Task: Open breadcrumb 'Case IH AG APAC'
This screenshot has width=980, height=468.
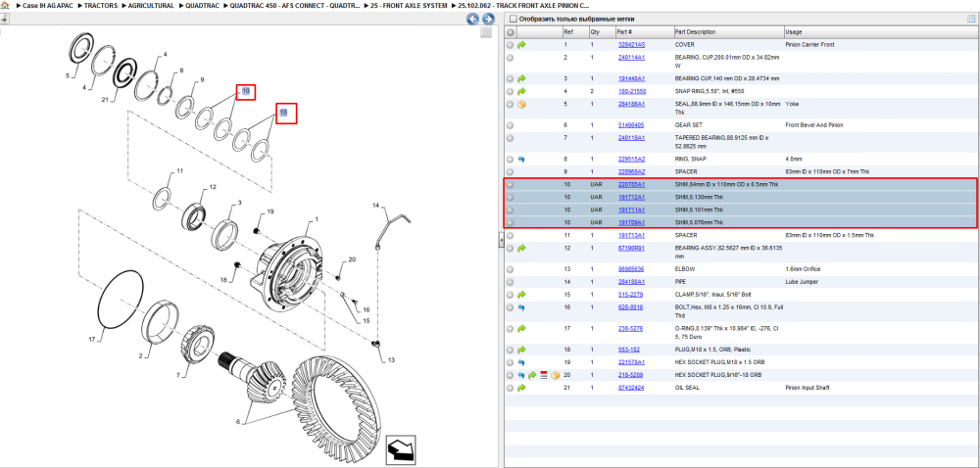Action: coord(47,5)
